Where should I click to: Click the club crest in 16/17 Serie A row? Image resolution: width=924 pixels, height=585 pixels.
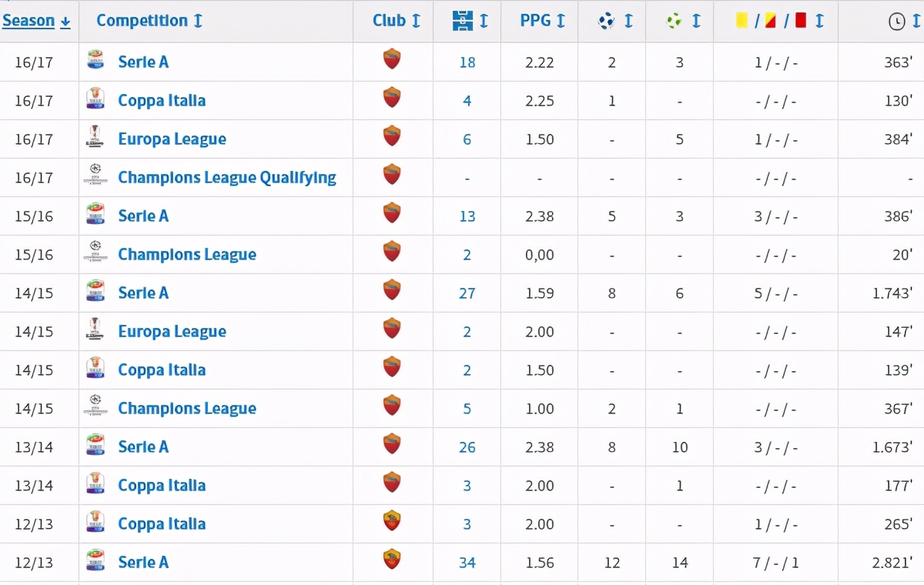click(392, 59)
